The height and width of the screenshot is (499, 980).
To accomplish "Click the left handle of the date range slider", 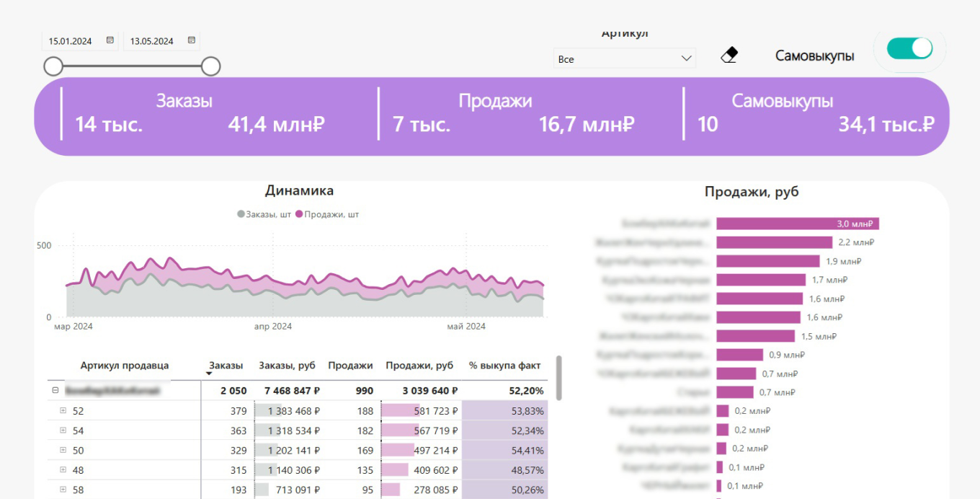I will (53, 66).
